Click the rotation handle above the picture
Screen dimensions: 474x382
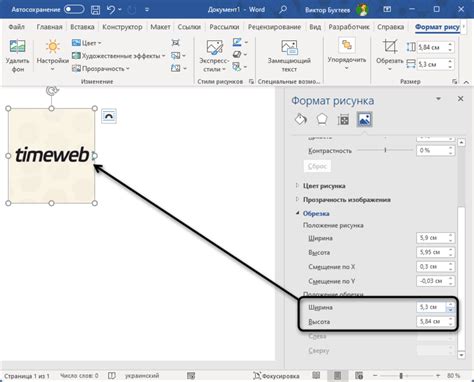point(52,90)
